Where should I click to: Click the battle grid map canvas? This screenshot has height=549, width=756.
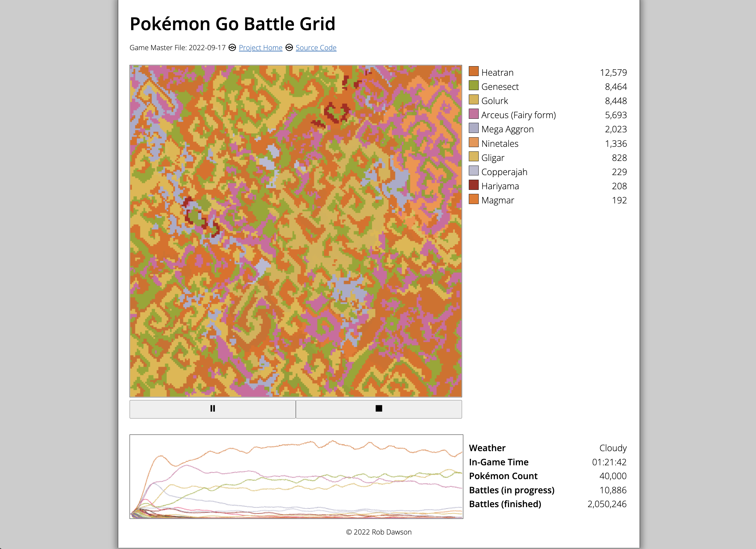296,231
